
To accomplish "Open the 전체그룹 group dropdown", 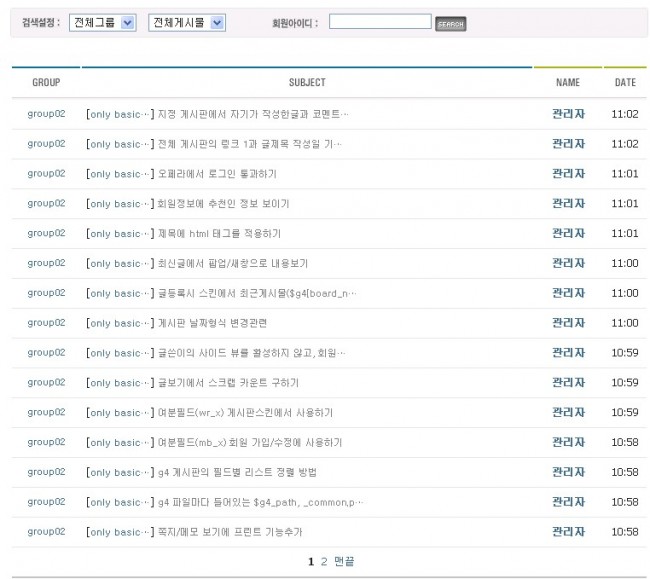I will pyautogui.click(x=102, y=22).
